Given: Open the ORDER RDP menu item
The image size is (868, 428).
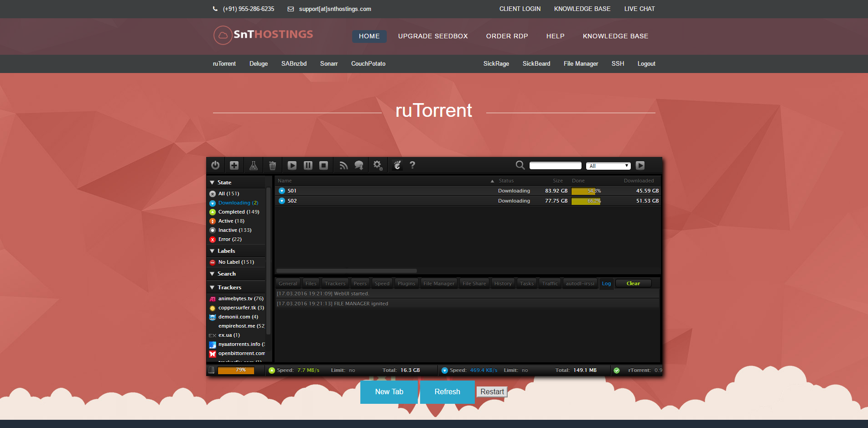Looking at the screenshot, I should 507,36.
